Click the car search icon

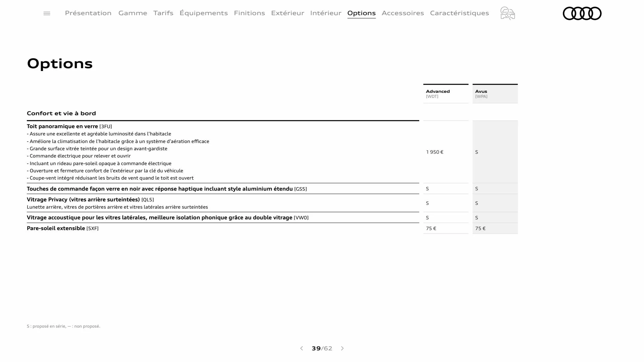coord(508,13)
